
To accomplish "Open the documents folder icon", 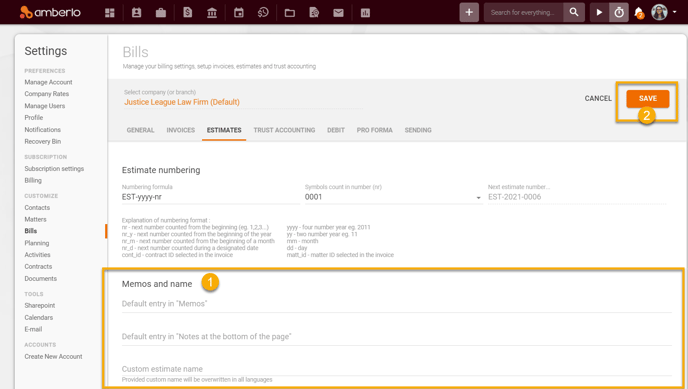I will [290, 13].
